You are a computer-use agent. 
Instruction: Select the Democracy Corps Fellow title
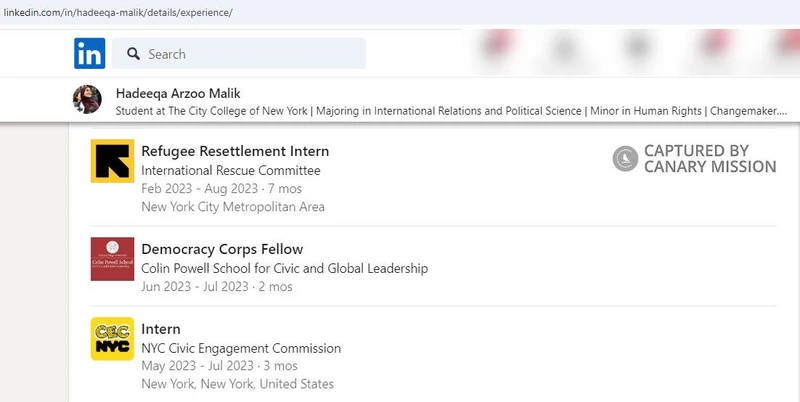(222, 249)
